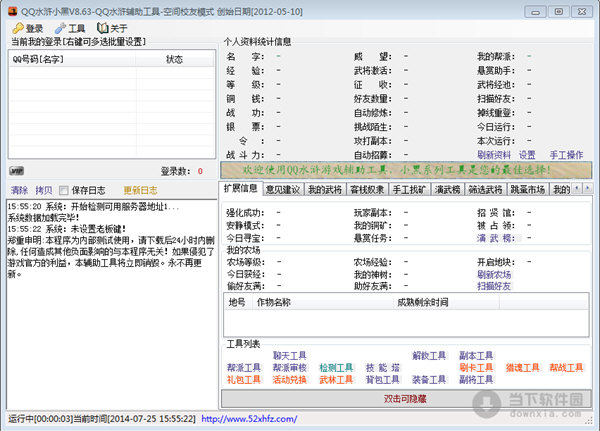Open 猎魂工具

pyautogui.click(x=522, y=367)
